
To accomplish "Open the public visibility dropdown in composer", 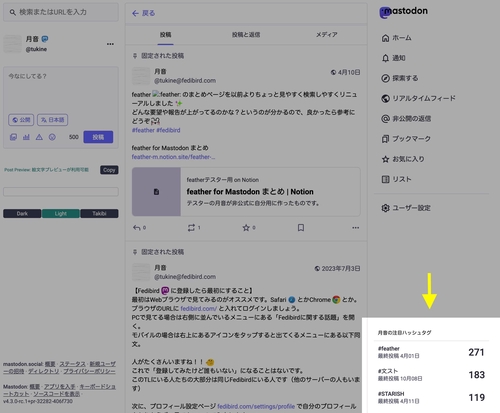I will 21,120.
